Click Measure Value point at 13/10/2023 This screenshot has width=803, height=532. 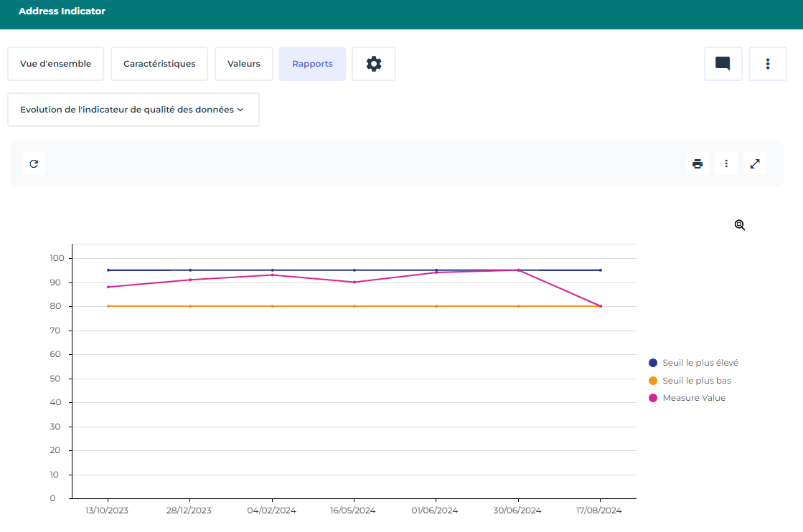(108, 287)
